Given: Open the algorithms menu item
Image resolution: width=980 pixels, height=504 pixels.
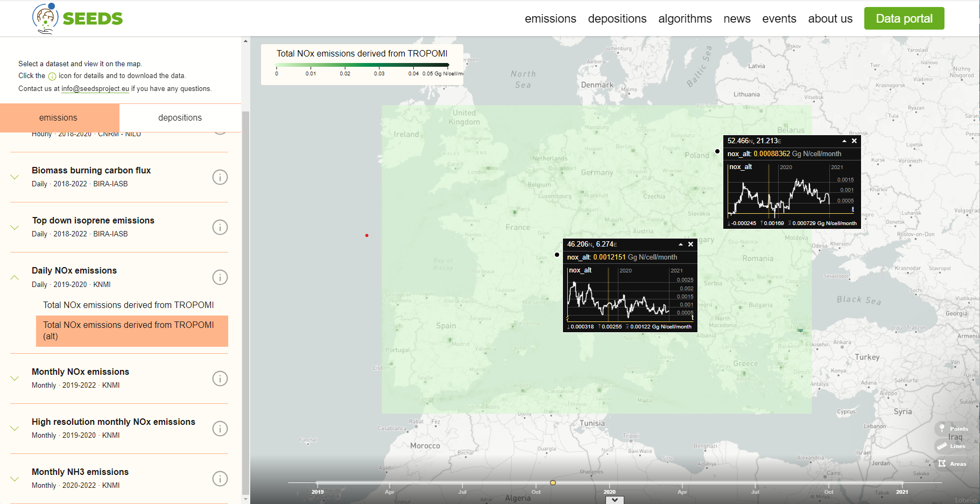Looking at the screenshot, I should (685, 19).
